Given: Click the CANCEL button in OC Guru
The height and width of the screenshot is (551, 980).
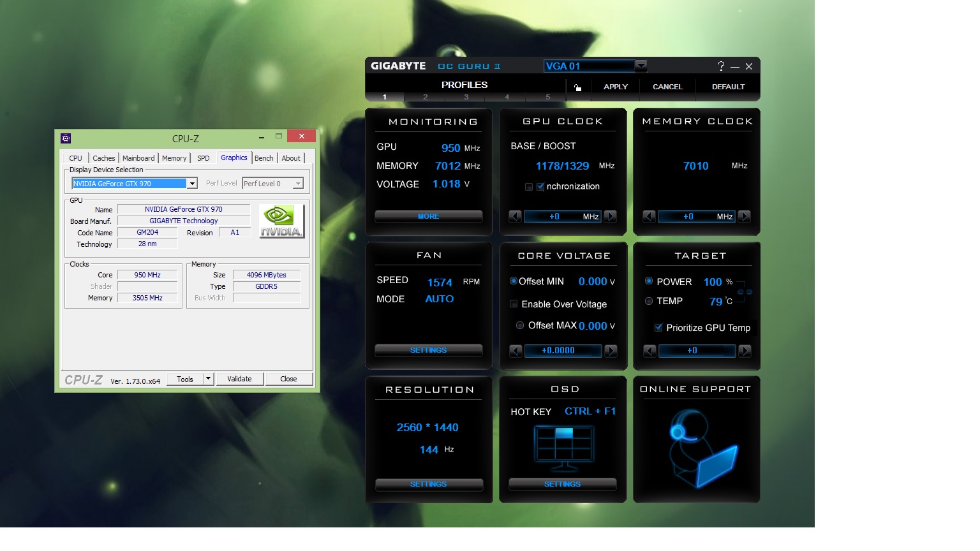Looking at the screenshot, I should point(667,87).
